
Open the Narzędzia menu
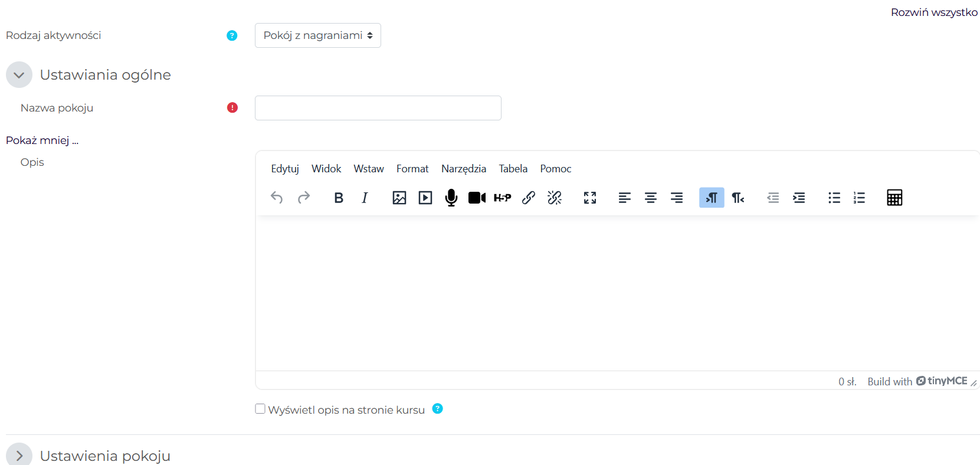pos(464,169)
